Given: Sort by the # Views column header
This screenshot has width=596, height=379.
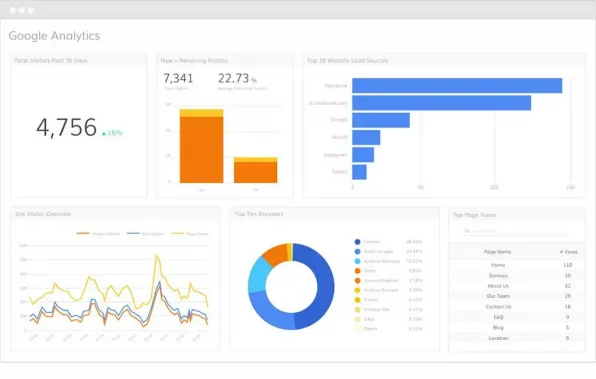Looking at the screenshot, I should point(568,252).
